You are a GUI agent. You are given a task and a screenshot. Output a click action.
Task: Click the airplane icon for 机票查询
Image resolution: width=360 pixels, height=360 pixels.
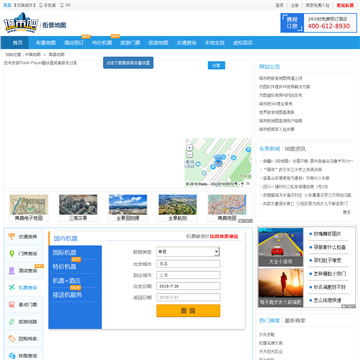[12, 287]
